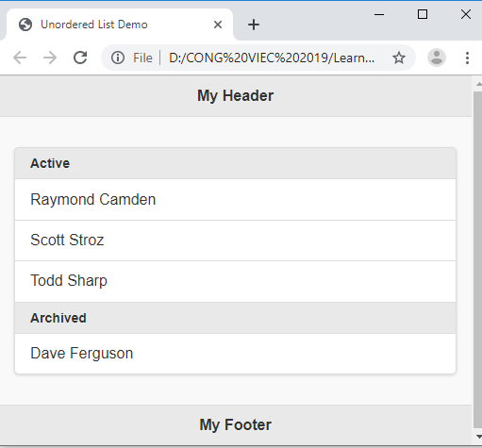
Task: Open the site info icon beside File
Action: pos(118,58)
